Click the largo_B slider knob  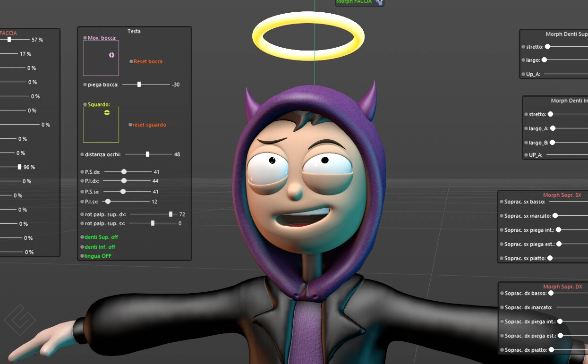coord(552,143)
